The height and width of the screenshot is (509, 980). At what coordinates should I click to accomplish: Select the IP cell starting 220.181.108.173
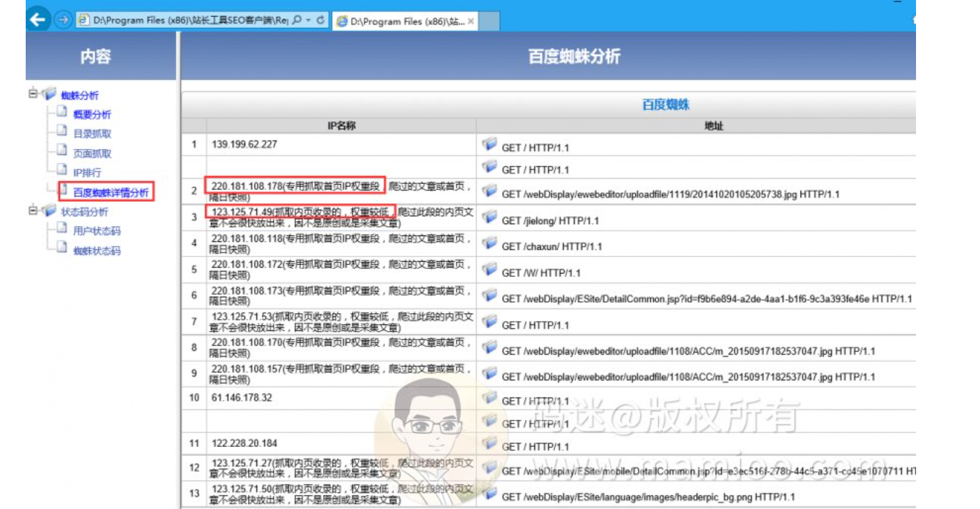pyautogui.click(x=342, y=295)
